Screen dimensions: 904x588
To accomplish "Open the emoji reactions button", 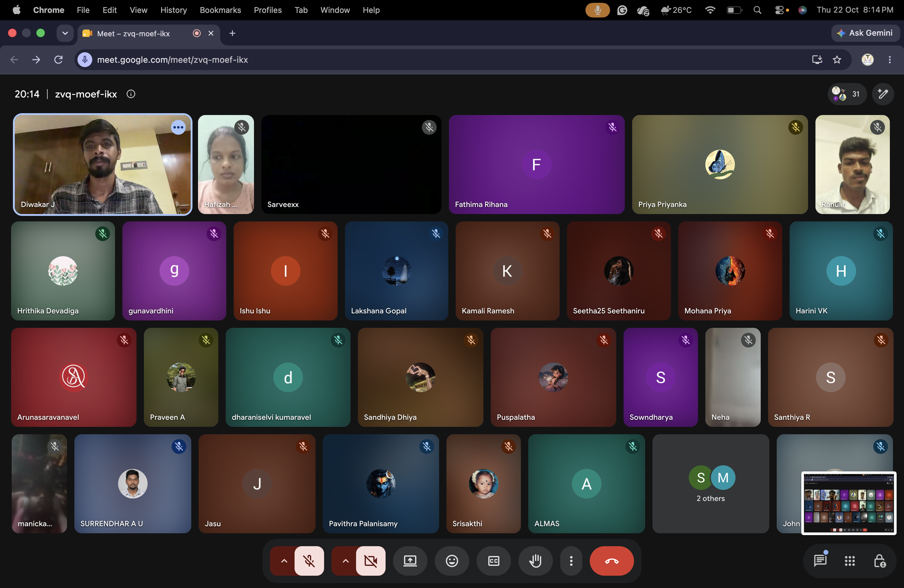I will point(452,561).
